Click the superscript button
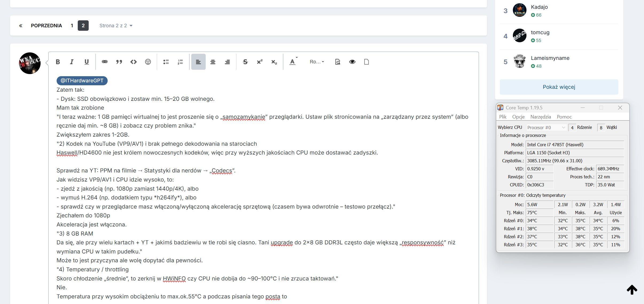This screenshot has width=644, height=304. pos(259,62)
